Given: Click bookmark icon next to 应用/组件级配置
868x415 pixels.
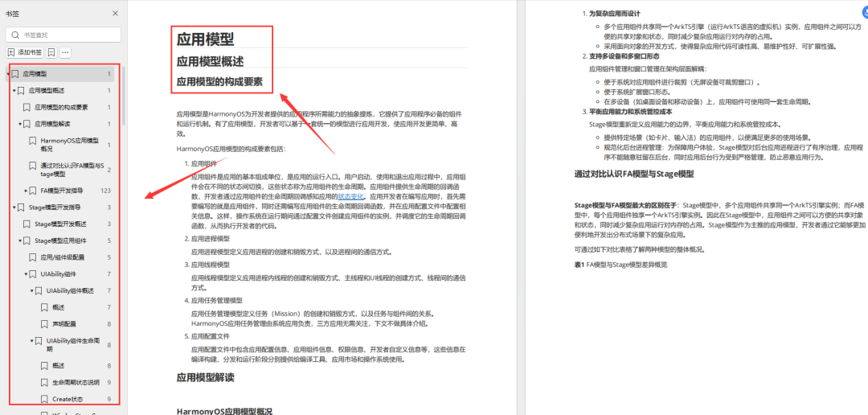Looking at the screenshot, I should pos(33,257).
